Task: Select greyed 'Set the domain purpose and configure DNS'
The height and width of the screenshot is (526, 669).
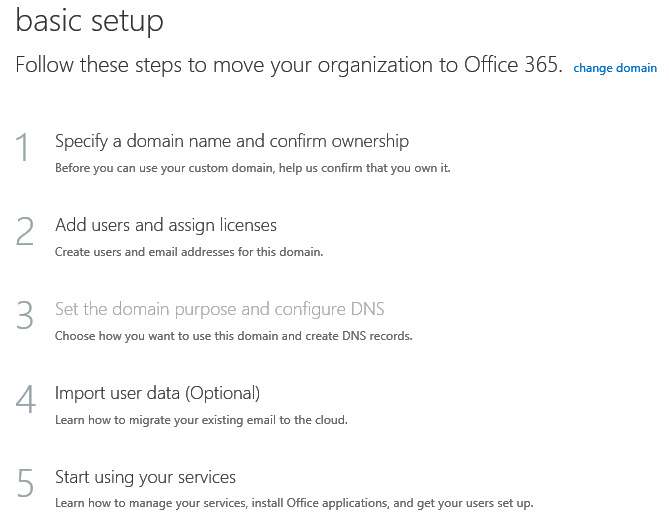Action: [x=219, y=309]
